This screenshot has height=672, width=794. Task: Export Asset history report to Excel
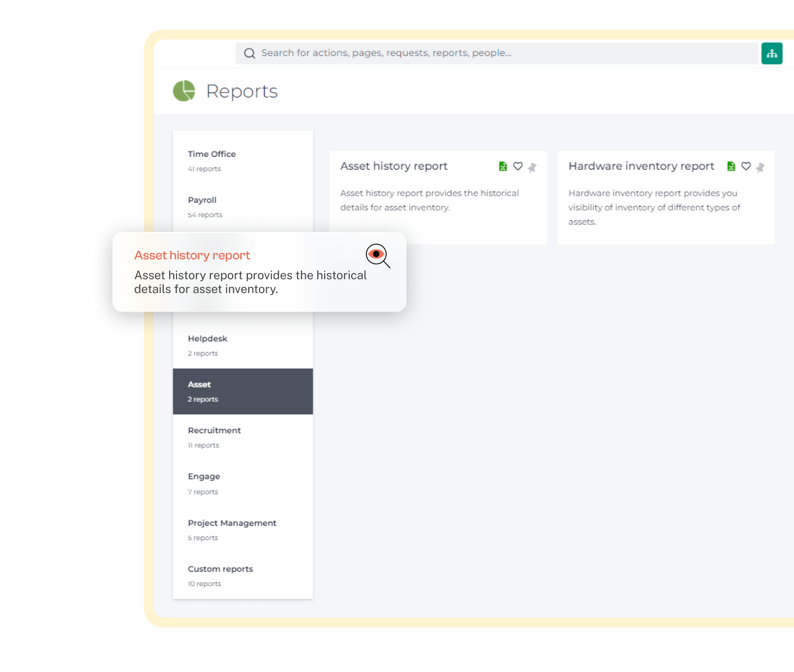point(503,167)
